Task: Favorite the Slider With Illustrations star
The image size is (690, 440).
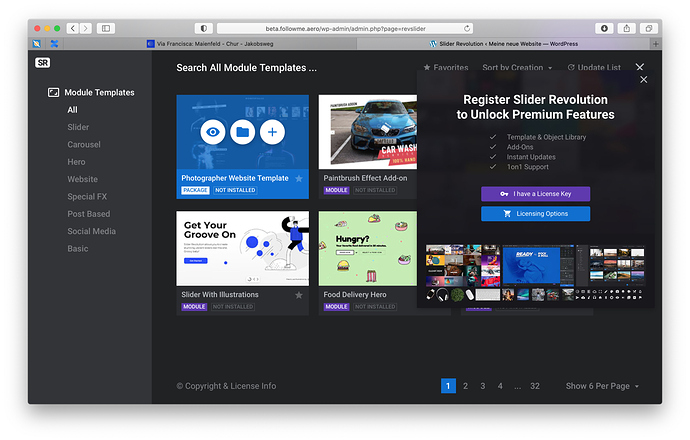Action: coord(299,295)
